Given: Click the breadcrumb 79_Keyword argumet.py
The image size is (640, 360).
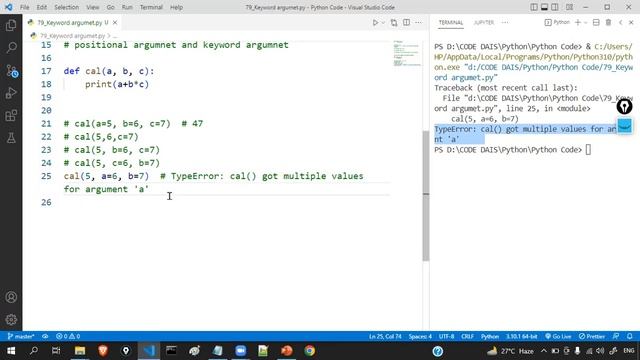Looking at the screenshot, I should (72, 36).
